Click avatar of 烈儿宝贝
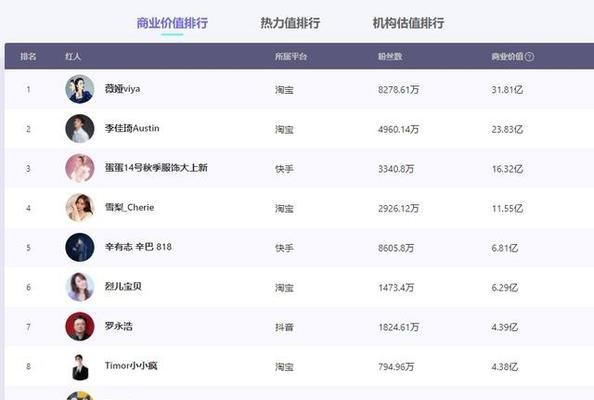This screenshot has width=594, height=400. click(80, 287)
